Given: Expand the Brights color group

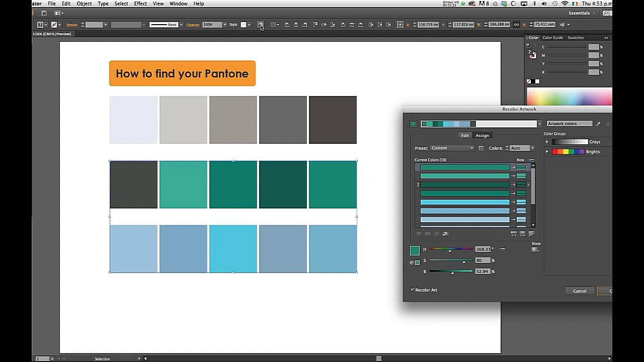Looking at the screenshot, I should (547, 151).
